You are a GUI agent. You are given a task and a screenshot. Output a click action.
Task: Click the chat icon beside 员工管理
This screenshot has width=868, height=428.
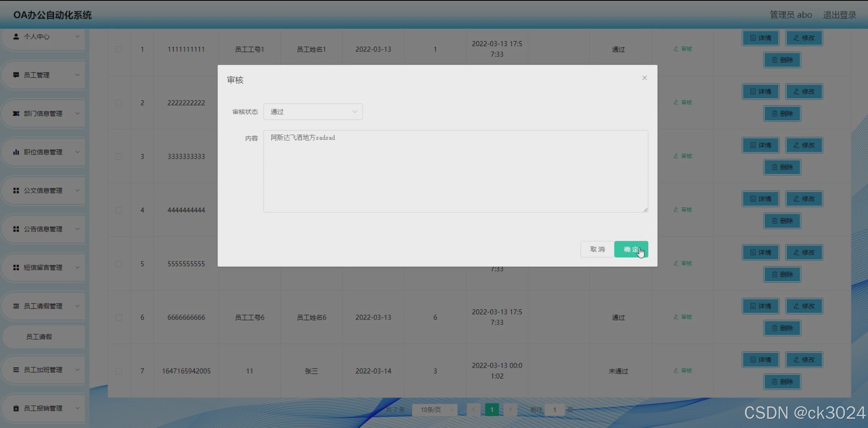coord(16,75)
